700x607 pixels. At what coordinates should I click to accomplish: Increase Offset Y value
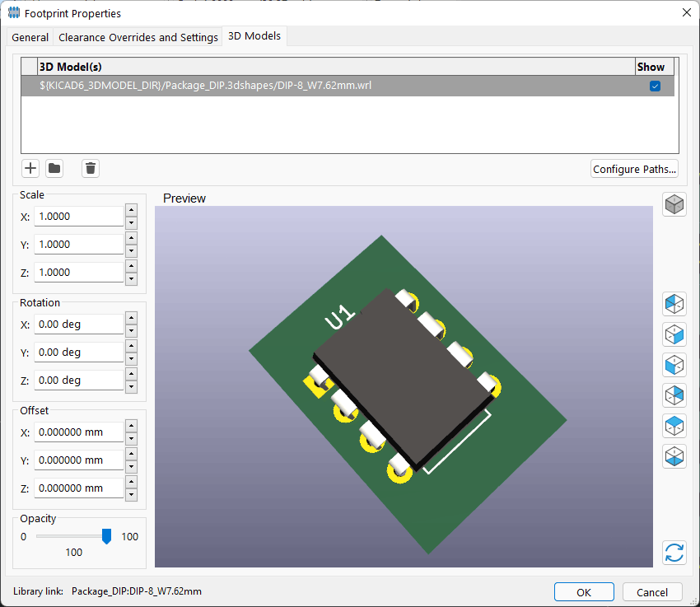coord(131,454)
